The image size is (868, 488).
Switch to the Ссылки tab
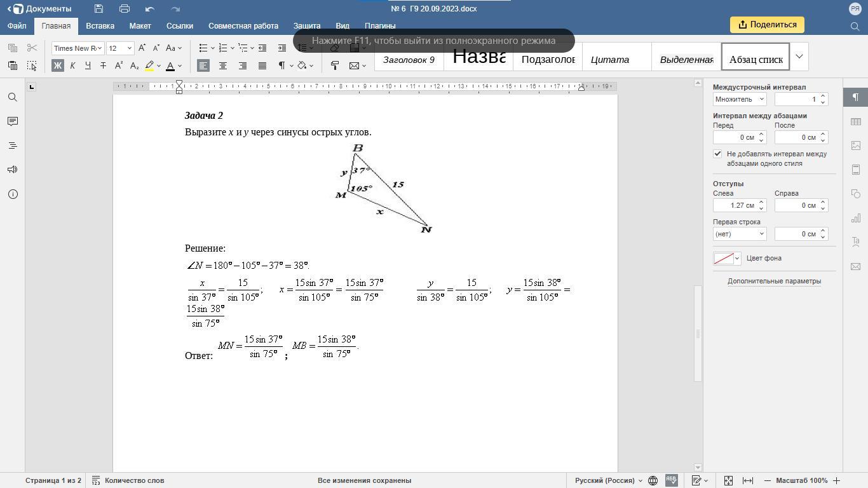point(180,26)
